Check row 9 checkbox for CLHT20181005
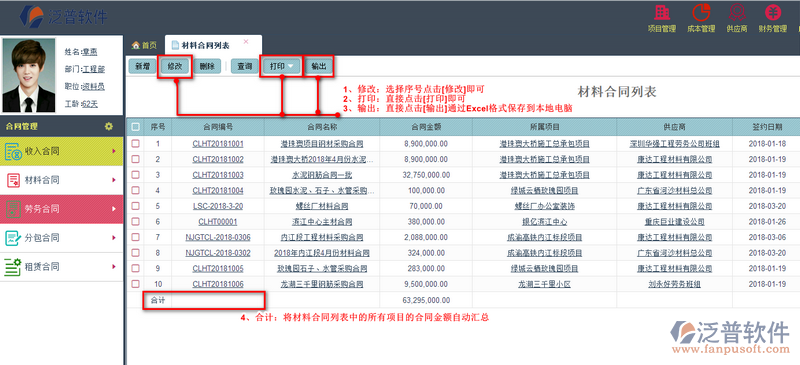The image size is (800, 365). [135, 268]
